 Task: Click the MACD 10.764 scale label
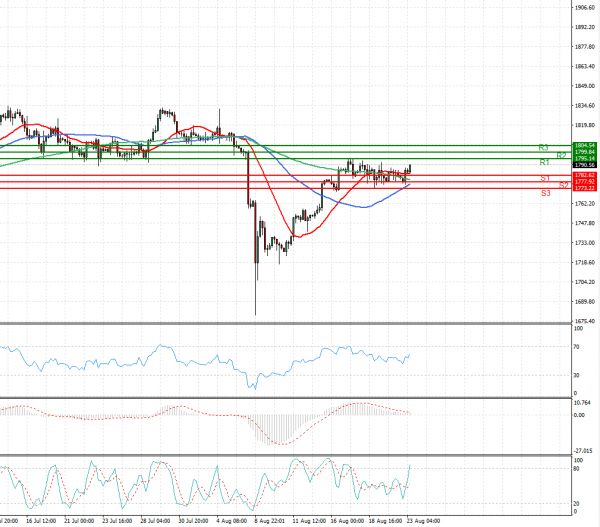point(582,403)
